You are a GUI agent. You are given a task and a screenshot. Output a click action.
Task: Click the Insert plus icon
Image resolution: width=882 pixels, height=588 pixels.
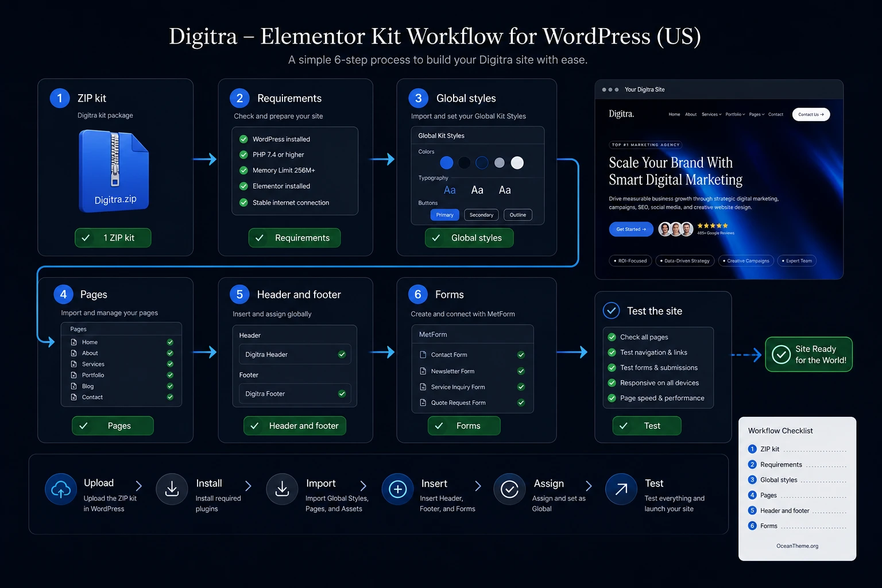pos(397,489)
